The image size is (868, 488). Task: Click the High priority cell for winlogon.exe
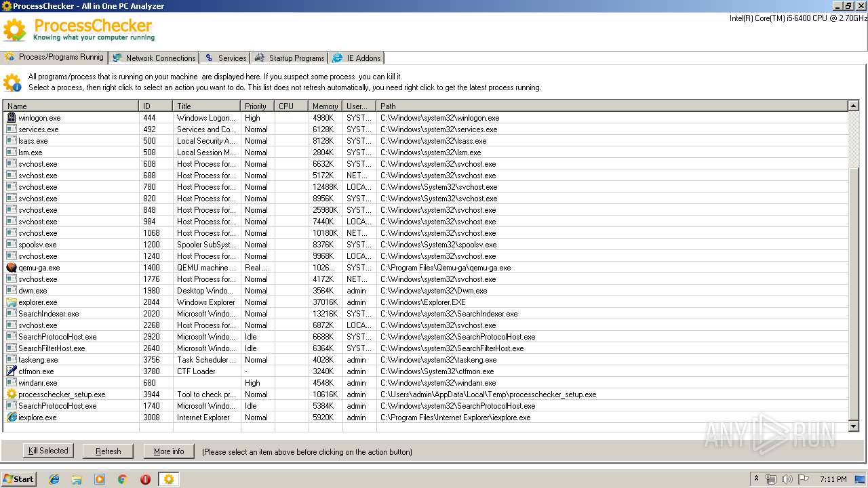coord(257,118)
